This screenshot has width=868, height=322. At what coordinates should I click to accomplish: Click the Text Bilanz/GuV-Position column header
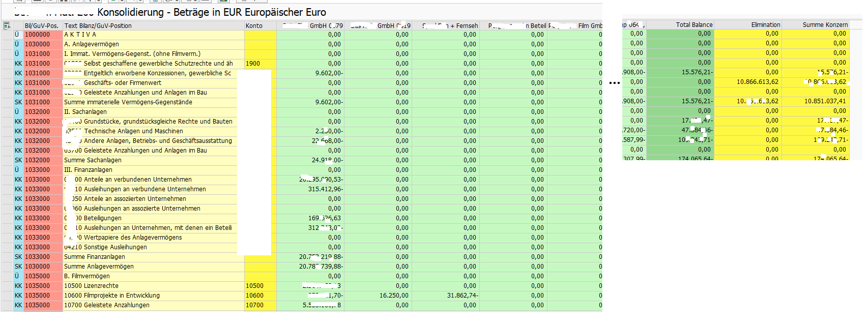(98, 26)
